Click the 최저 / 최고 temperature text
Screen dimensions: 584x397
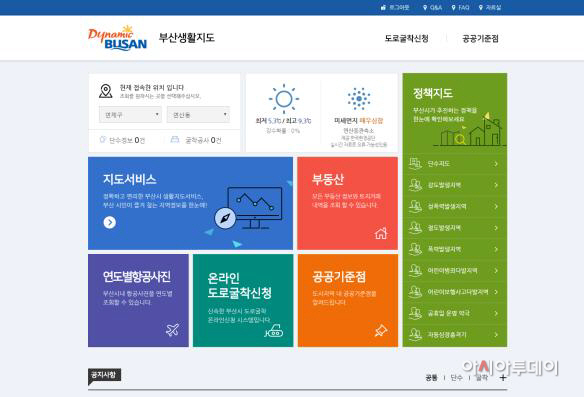click(283, 121)
